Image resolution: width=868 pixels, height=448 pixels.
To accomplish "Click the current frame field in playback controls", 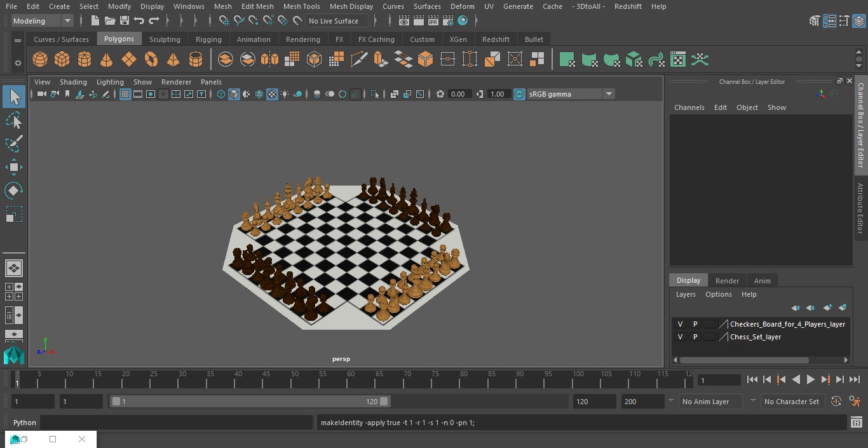I will [719, 381].
